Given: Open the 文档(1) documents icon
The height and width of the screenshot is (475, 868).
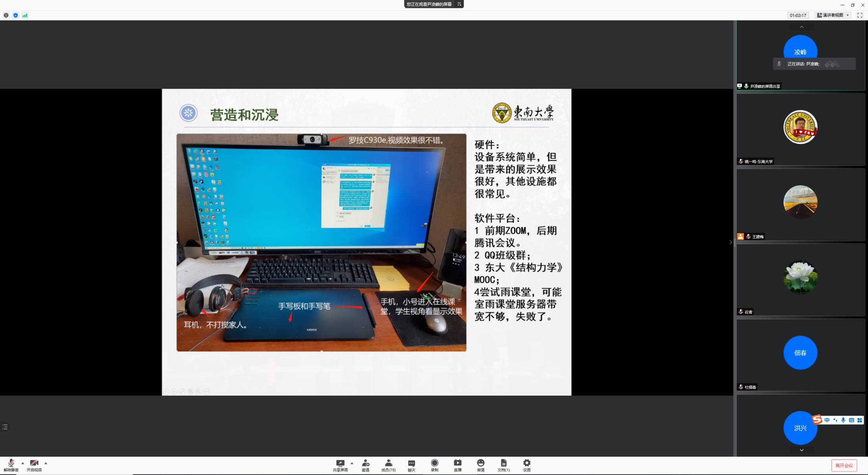Looking at the screenshot, I should pos(504,466).
